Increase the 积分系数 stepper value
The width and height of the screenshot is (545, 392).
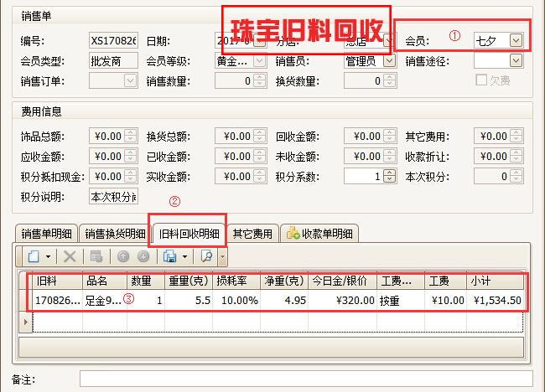click(x=389, y=173)
